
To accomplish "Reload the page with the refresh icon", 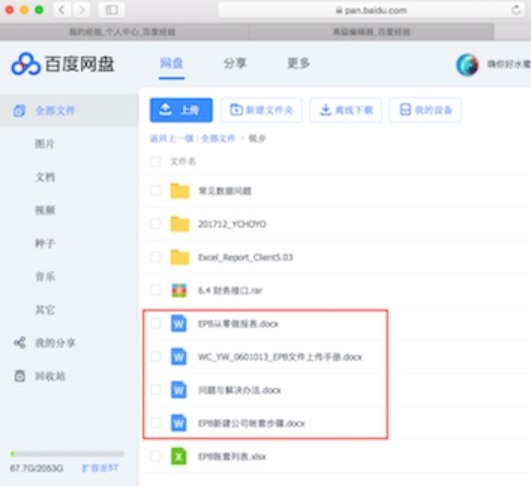I will [x=516, y=10].
